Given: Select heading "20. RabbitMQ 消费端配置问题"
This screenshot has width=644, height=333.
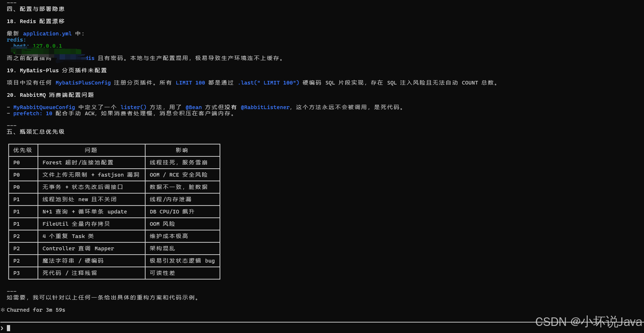Looking at the screenshot, I should pyautogui.click(x=50, y=95).
